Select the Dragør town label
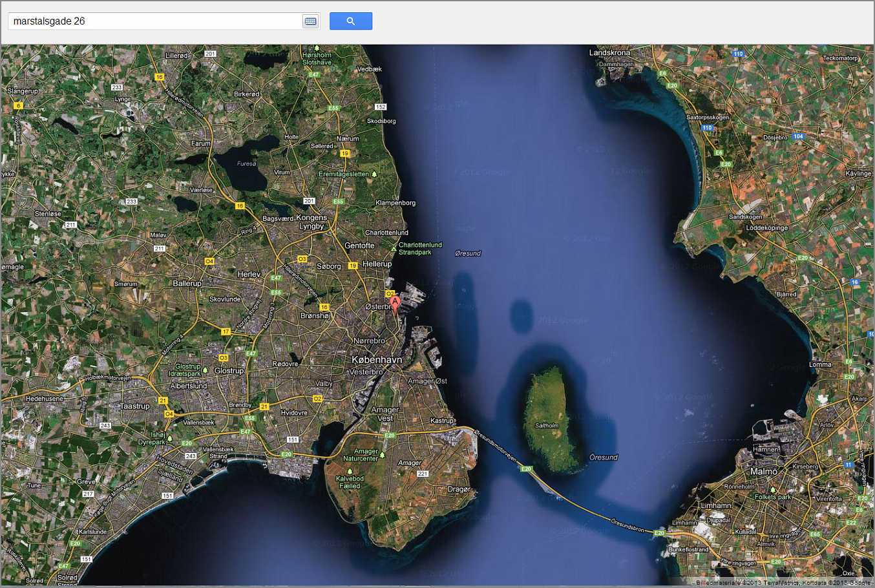 [459, 489]
